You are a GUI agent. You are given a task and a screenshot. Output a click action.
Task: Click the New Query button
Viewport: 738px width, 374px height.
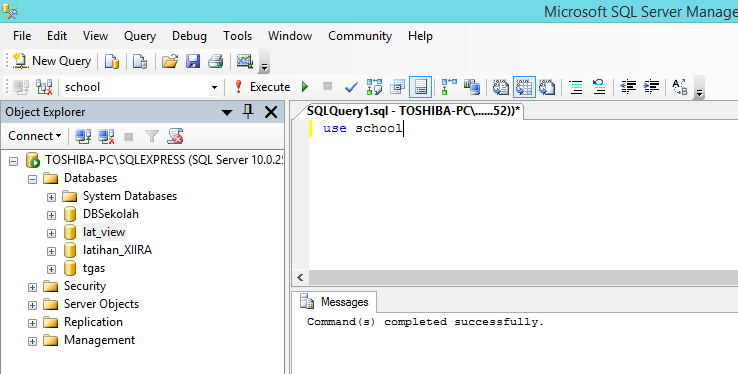52,61
